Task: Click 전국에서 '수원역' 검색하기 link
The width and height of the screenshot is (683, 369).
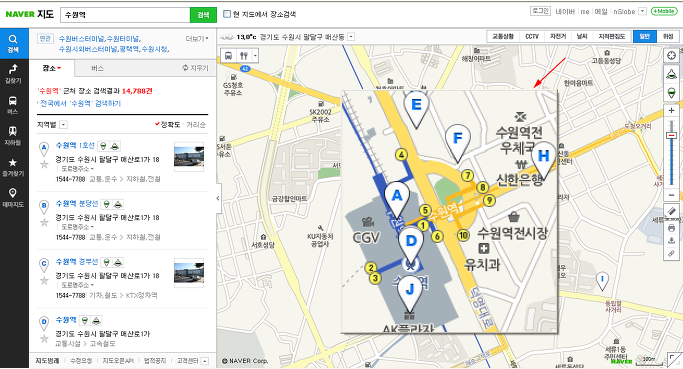Action: [80, 103]
